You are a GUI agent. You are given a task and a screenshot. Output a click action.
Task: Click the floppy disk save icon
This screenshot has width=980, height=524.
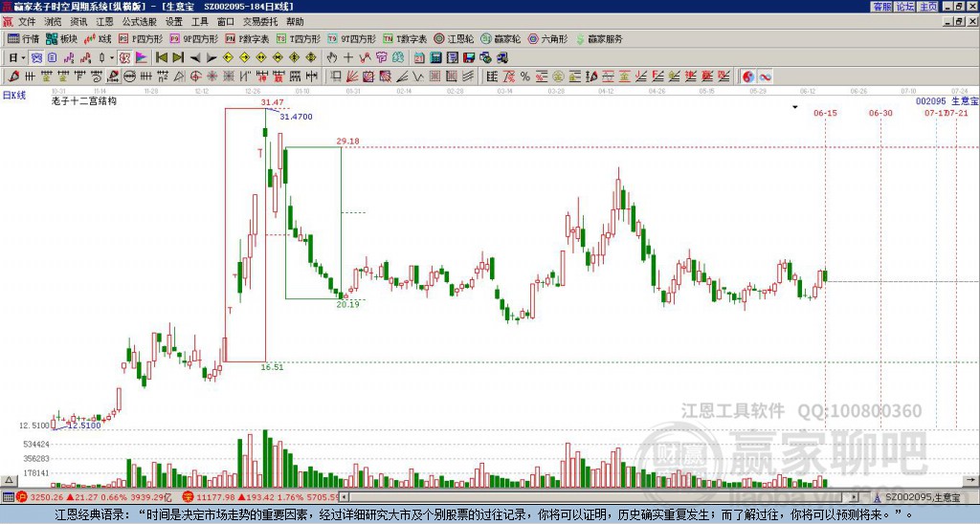(x=469, y=58)
